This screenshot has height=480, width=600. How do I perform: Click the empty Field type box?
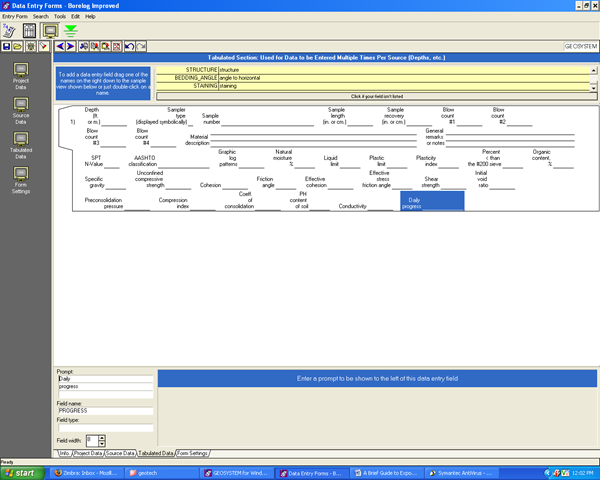coord(106,428)
